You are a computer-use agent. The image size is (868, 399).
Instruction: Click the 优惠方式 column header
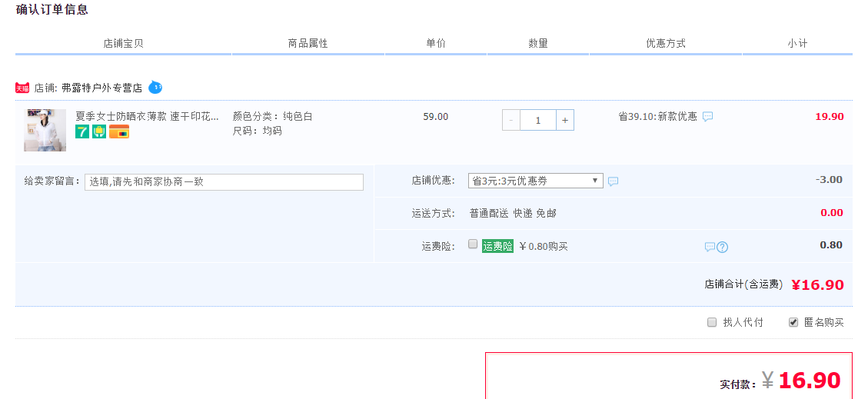tap(666, 43)
